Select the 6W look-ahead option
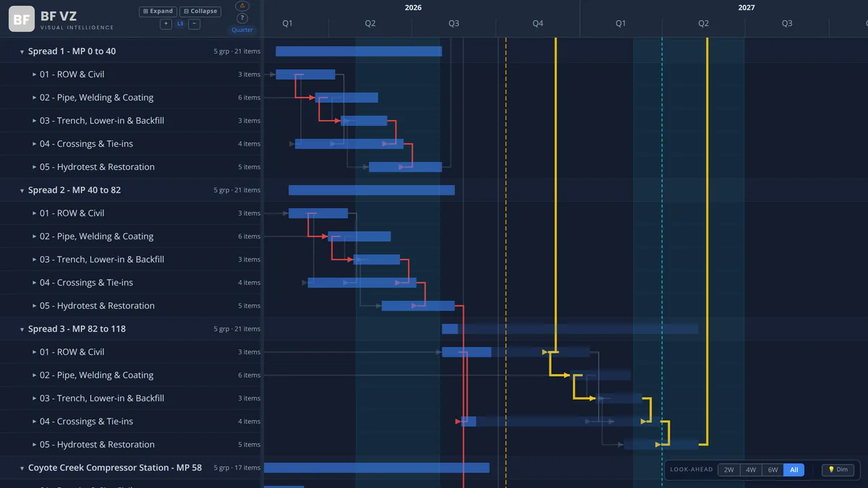Viewport: 868px width, 488px height. click(773, 470)
